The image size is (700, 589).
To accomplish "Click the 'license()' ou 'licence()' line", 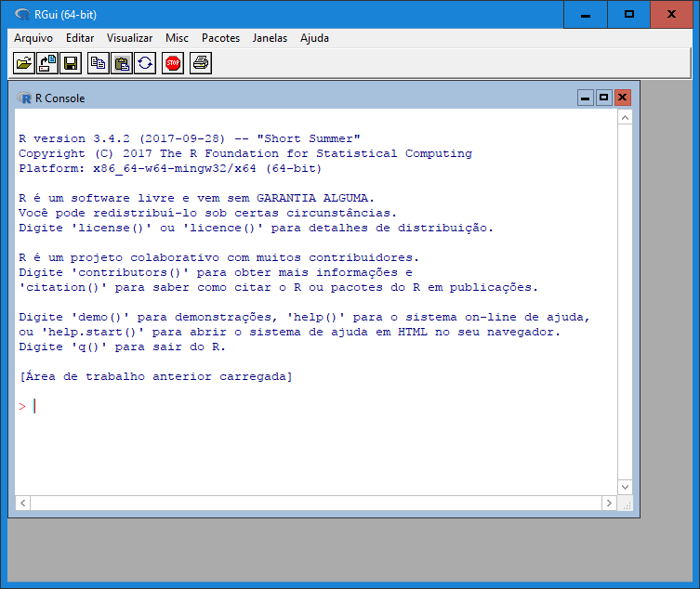I will pyautogui.click(x=256, y=228).
